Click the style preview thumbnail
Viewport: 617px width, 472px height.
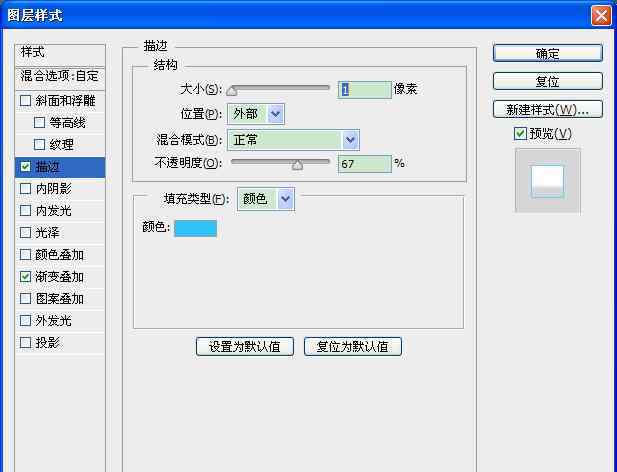pyautogui.click(x=548, y=181)
